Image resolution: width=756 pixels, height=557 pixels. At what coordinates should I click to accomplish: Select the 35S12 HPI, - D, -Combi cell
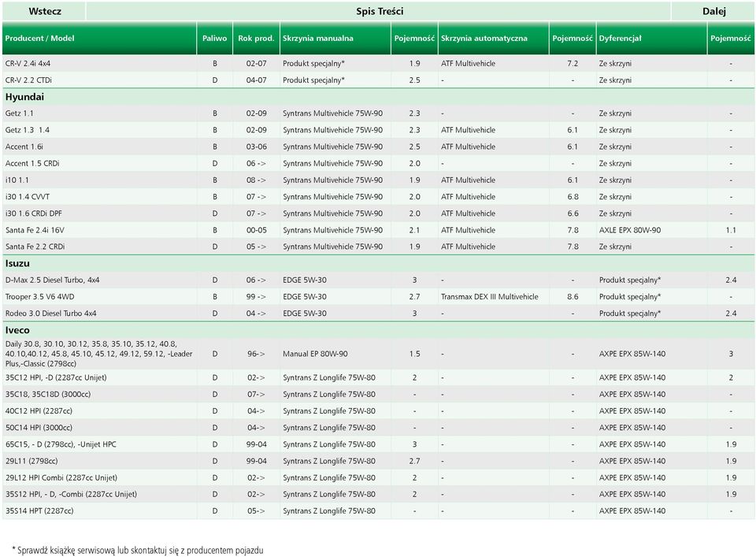pyautogui.click(x=99, y=494)
